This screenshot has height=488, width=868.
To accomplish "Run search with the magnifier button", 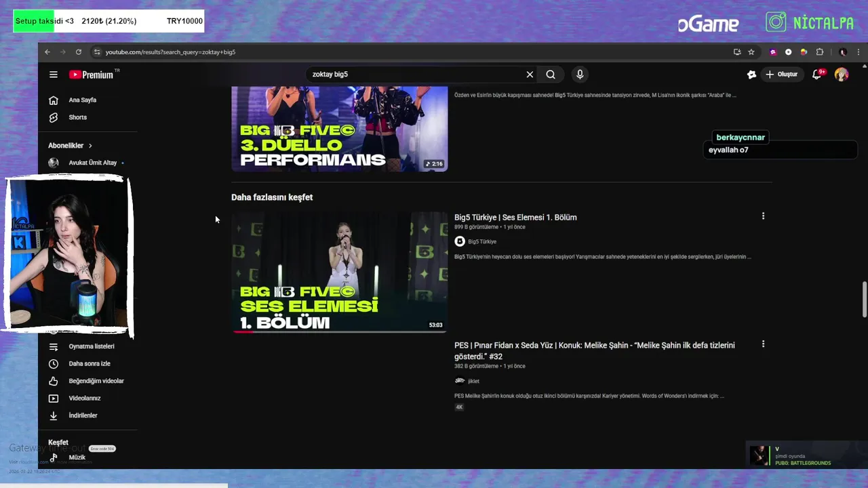I will 551,75.
